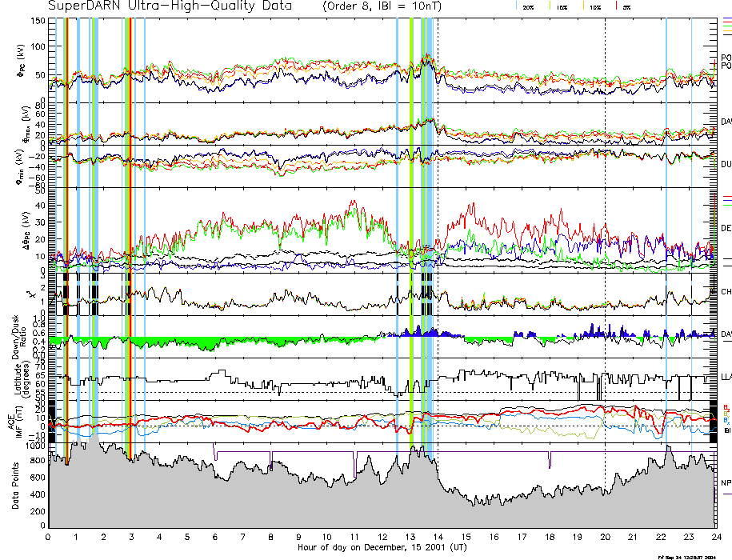Click the purple dip at hour 11

click(354, 465)
